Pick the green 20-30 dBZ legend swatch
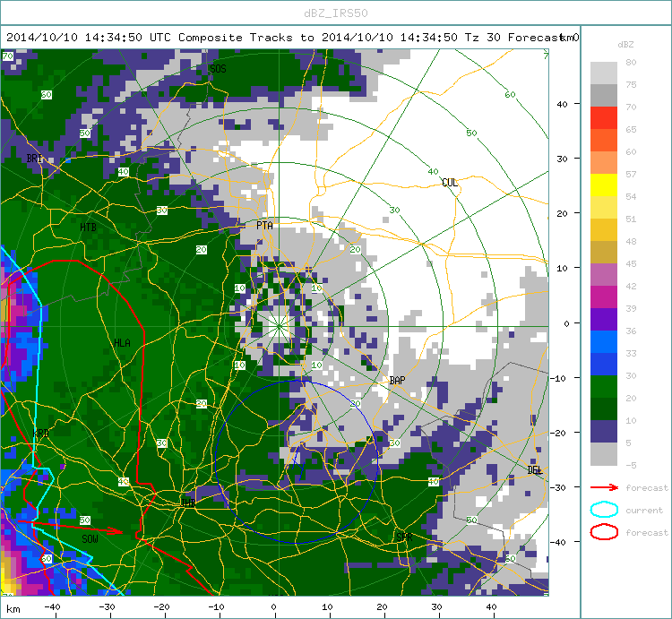The image size is (672, 619). click(x=603, y=386)
